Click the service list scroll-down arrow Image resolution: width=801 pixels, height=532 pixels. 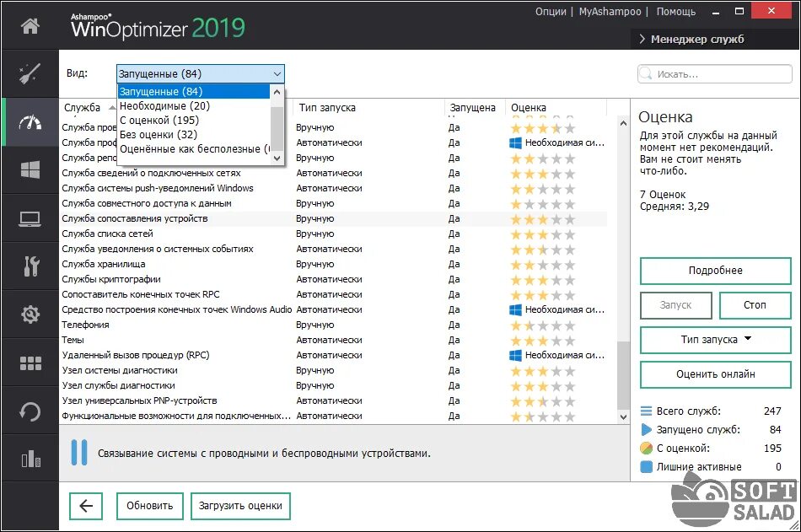[x=623, y=416]
